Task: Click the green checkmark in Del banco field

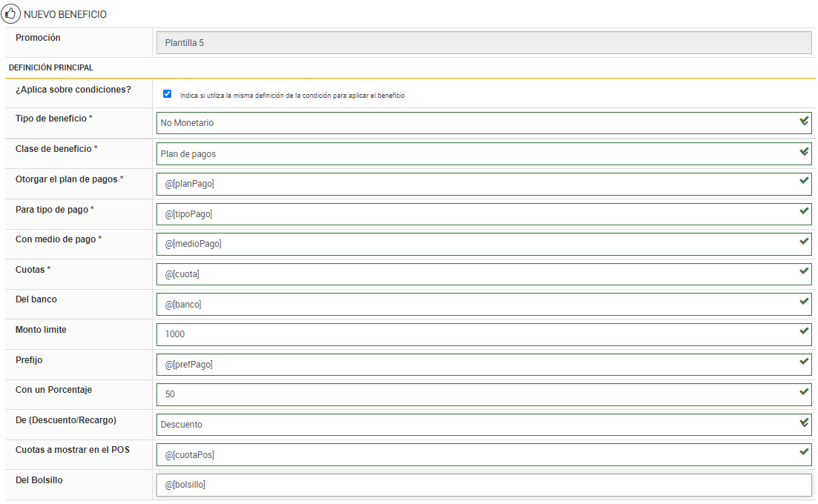Action: coord(804,301)
